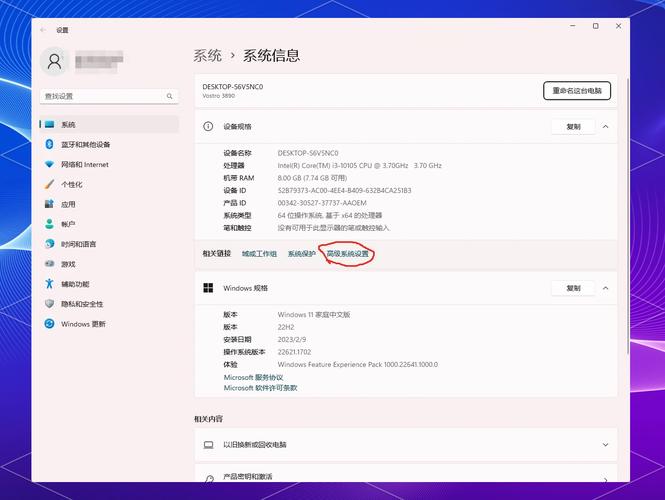Click the 8.00 GB RAM value
This screenshot has height=500, width=665.
(x=312, y=178)
